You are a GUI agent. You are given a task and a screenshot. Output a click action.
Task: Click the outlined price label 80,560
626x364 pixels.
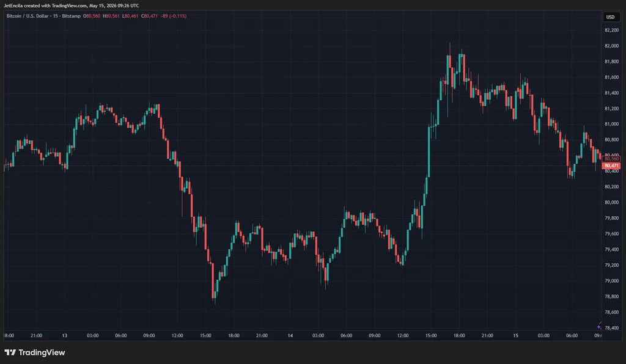coord(611,159)
